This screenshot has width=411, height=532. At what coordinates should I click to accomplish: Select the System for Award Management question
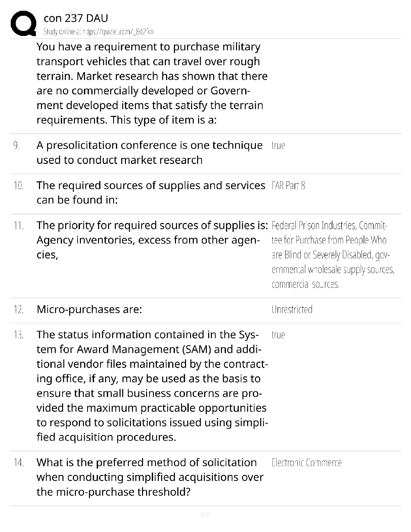[152, 386]
